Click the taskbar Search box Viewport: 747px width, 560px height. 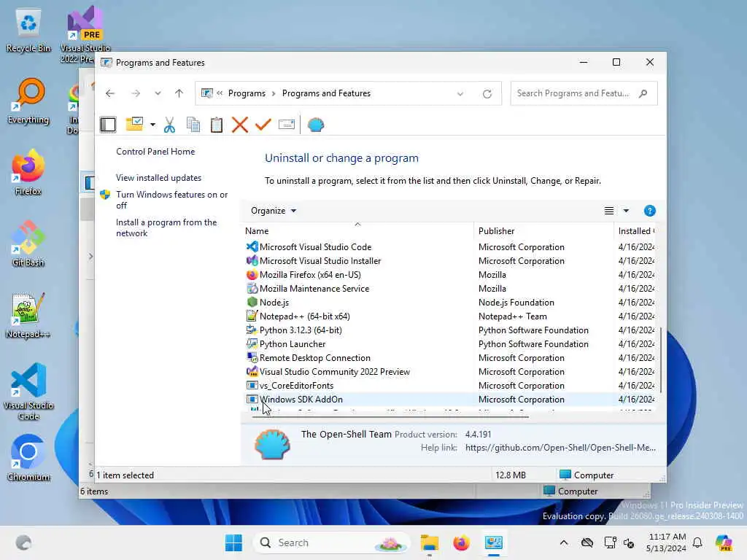(x=332, y=542)
